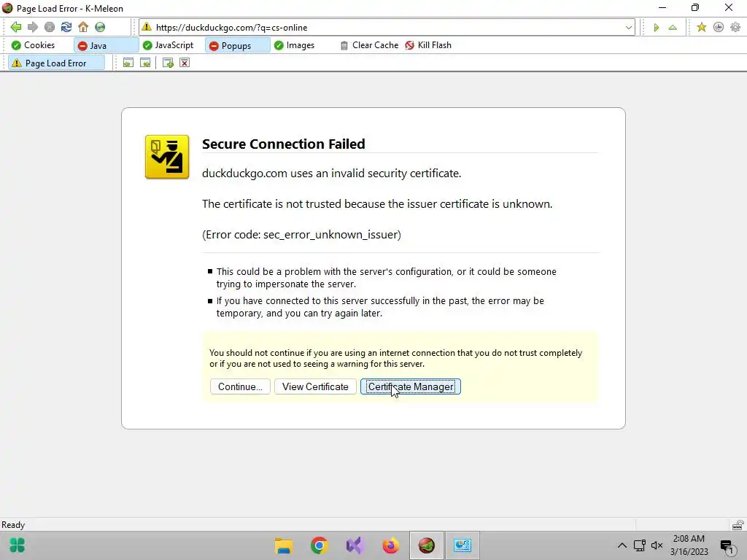Screen dimensions: 747x560
Task: Reload the page with the blue refresh icon
Action: click(x=66, y=27)
